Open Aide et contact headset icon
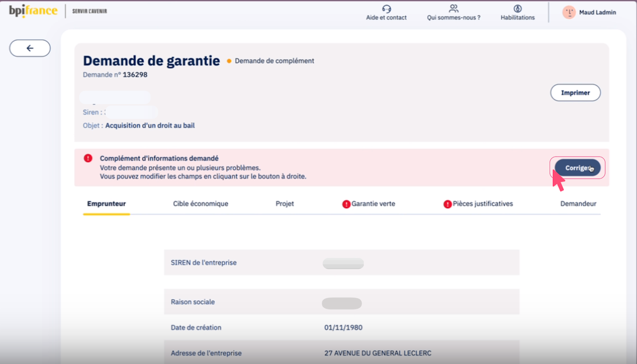 (x=386, y=8)
